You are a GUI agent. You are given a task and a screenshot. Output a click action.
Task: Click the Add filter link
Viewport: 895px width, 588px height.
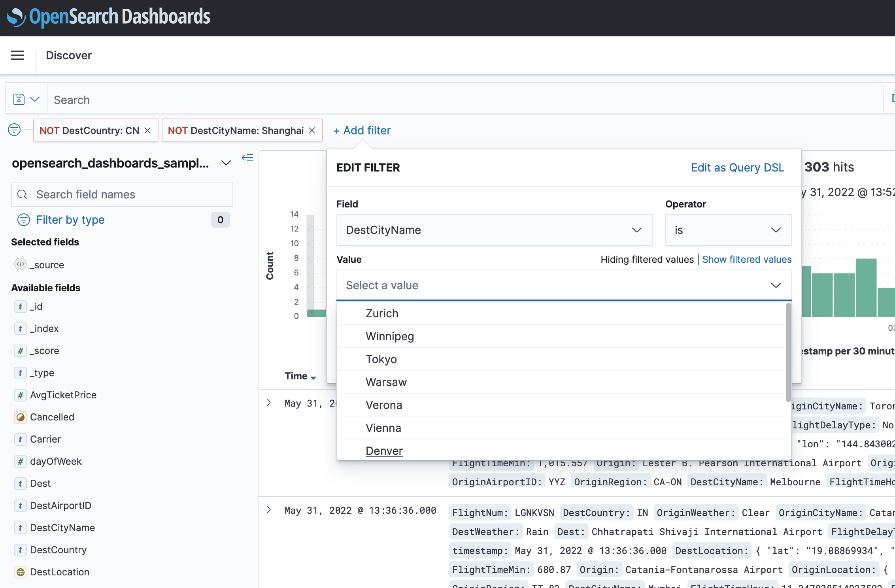(x=362, y=130)
